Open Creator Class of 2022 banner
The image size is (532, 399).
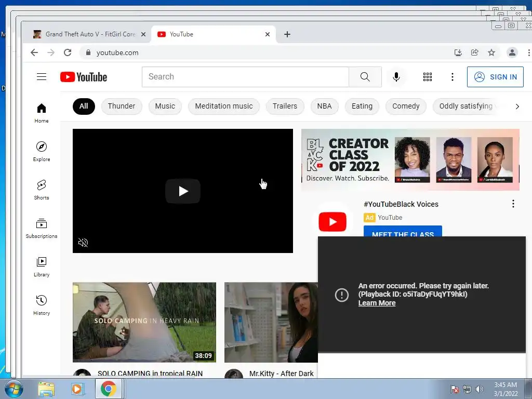tap(410, 159)
